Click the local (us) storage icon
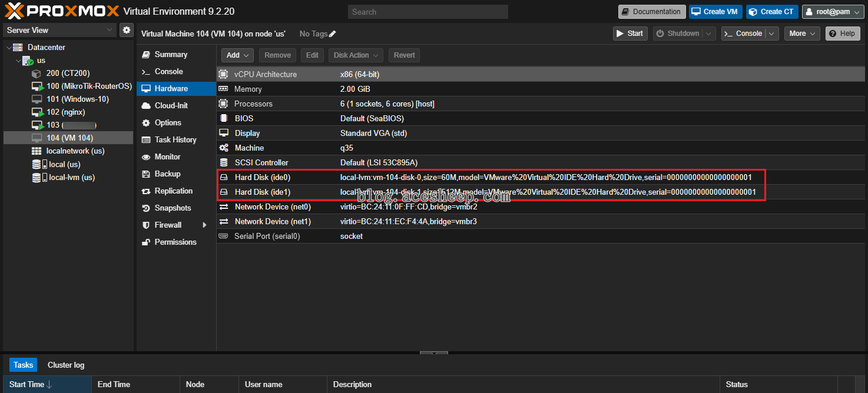Screen dimensions: 868x393 click(39, 164)
